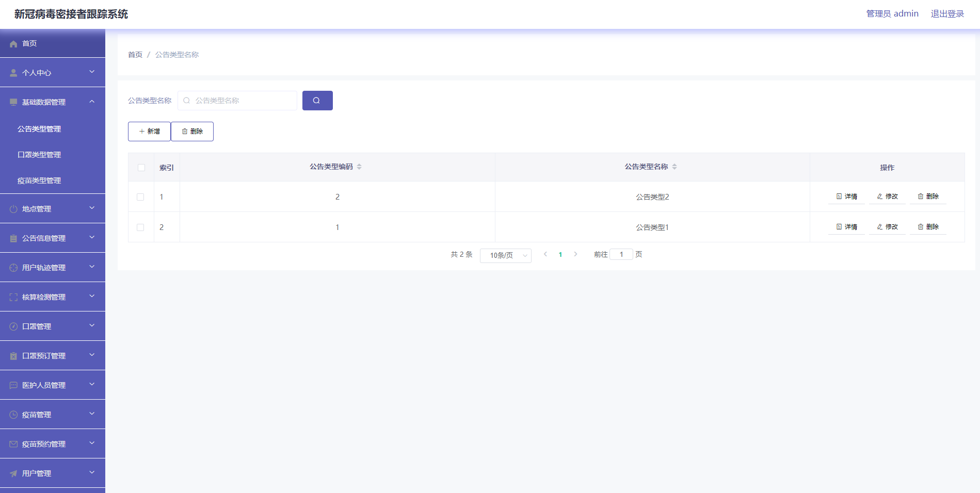The width and height of the screenshot is (980, 493).
Task: Open 口罩类型管理 submenu item
Action: point(53,155)
